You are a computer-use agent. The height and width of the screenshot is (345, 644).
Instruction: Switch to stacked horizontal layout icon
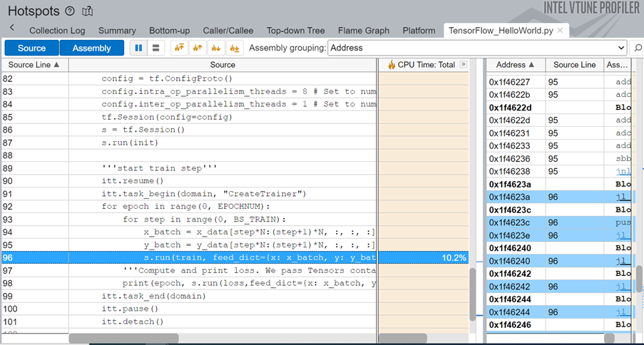click(x=155, y=48)
